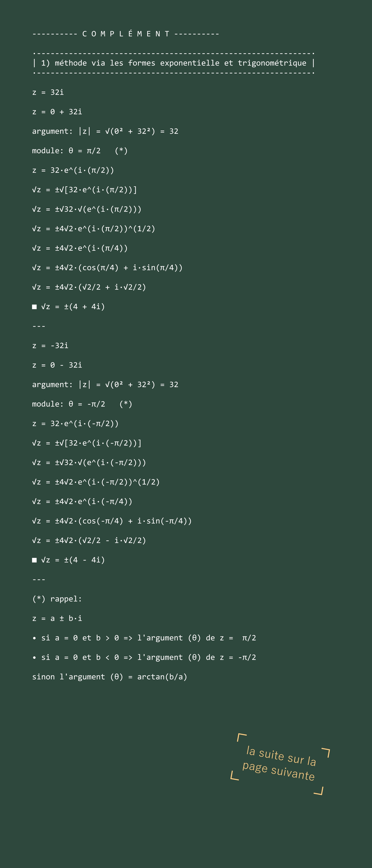The height and width of the screenshot is (868, 372).
Task: Click the bullet before 'si a = 0 et b > 0'
Action: 34,638
